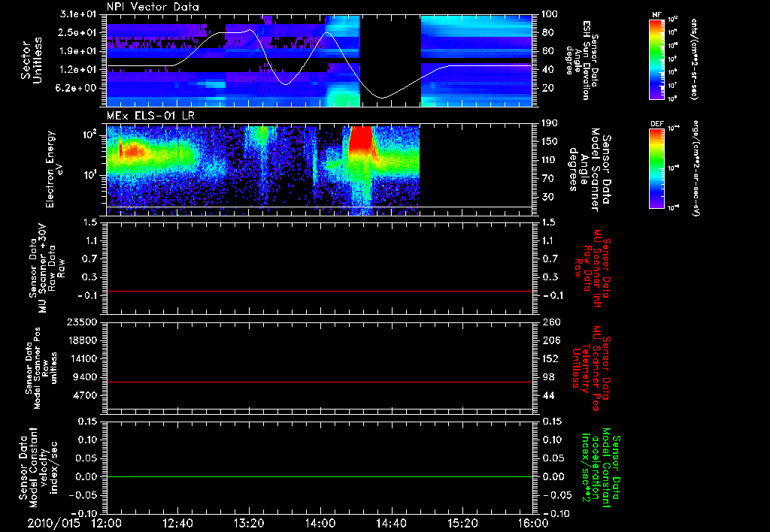Click the green velocity trace line
This screenshot has height=532, width=770.
point(320,476)
